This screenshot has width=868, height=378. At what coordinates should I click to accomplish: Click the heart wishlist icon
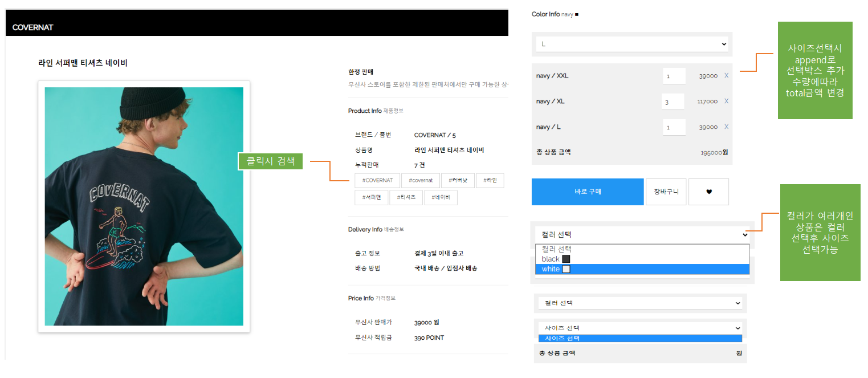(708, 192)
